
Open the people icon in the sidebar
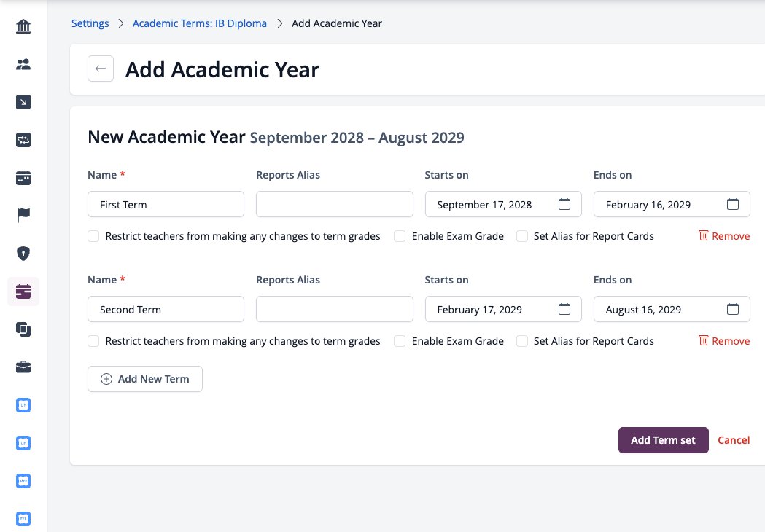(x=23, y=64)
